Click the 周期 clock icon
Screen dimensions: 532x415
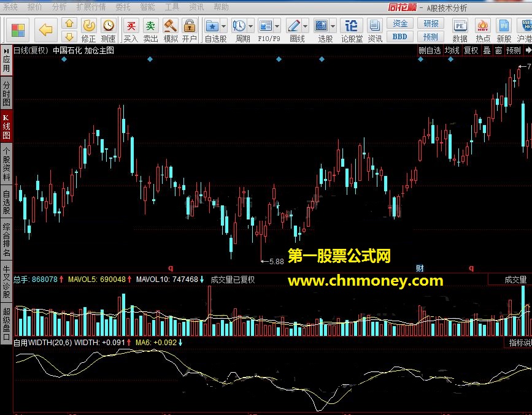pyautogui.click(x=239, y=26)
